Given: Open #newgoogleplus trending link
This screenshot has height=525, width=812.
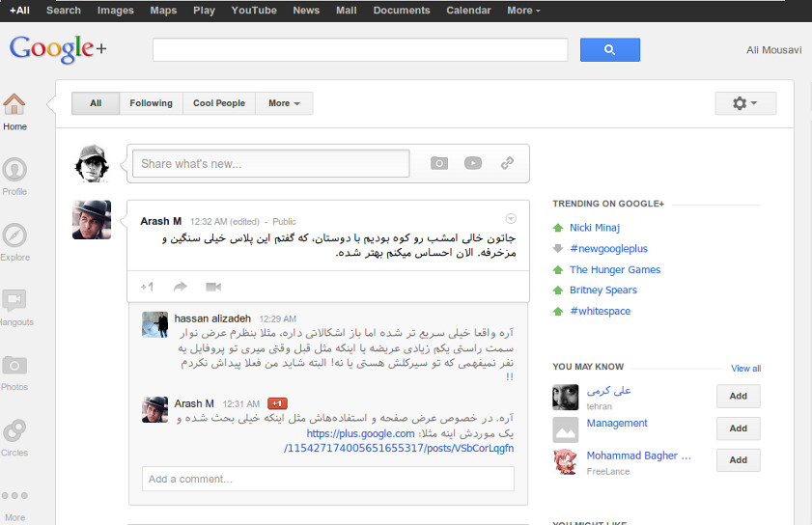Looking at the screenshot, I should click(x=608, y=249).
